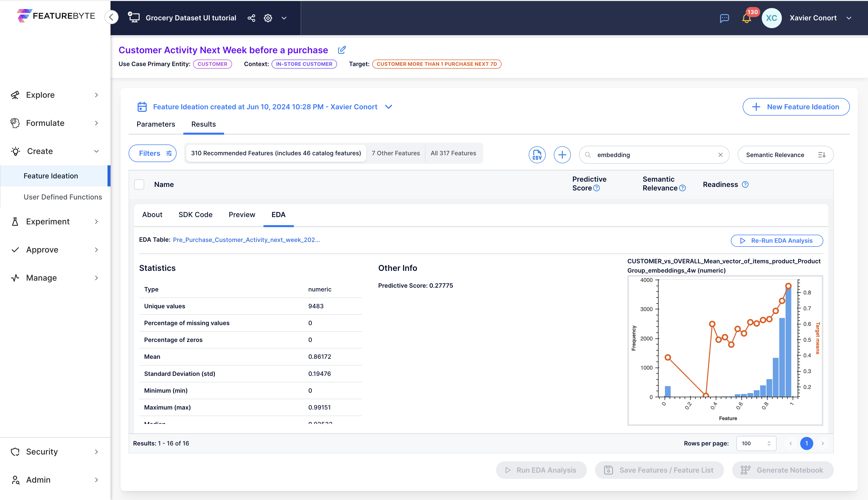868x500 pixels.
Task: Expand the Formulate menu section
Action: point(55,123)
